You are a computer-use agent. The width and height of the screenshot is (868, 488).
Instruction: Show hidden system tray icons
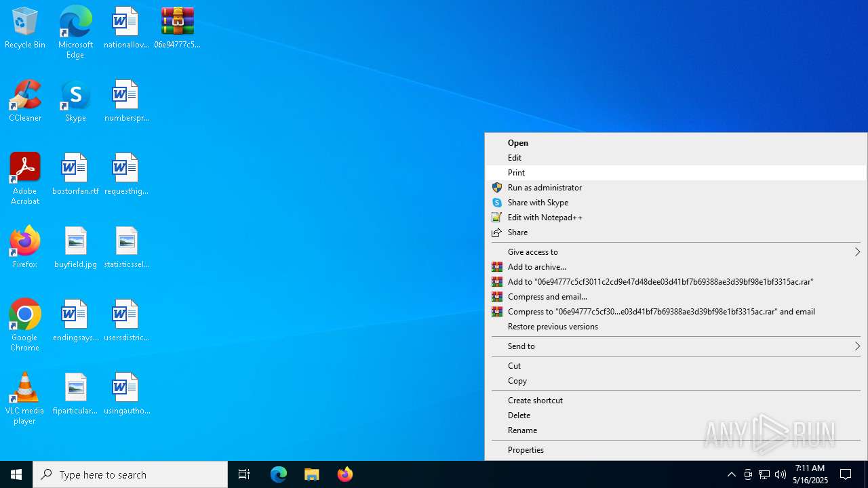731,474
